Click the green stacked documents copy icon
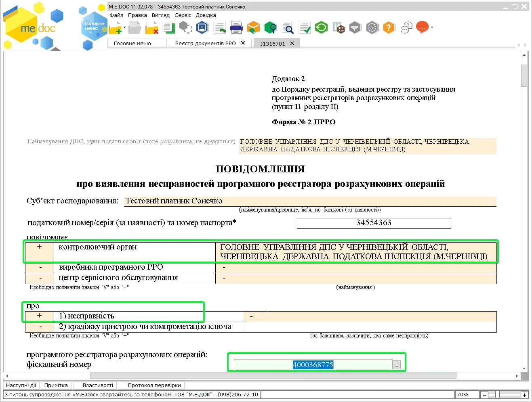The height and width of the screenshot is (402, 532). [x=169, y=28]
